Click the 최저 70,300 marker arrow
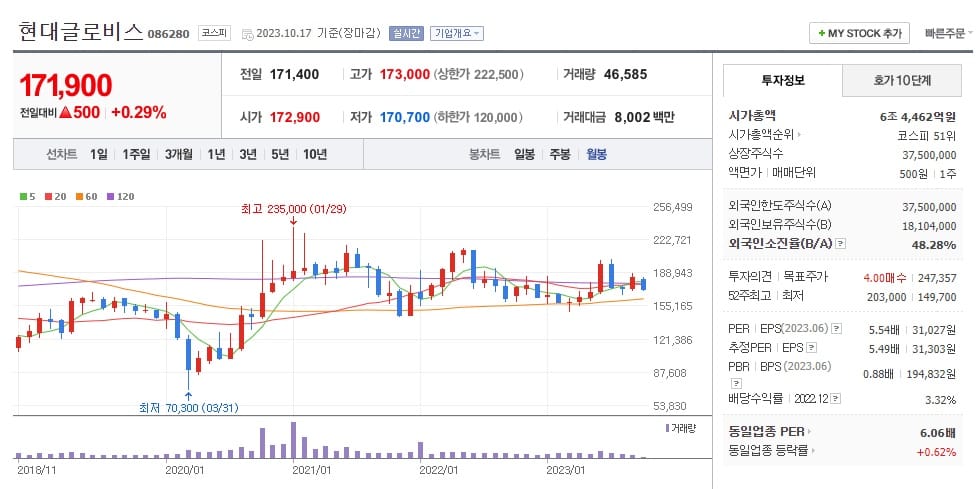 [x=188, y=395]
